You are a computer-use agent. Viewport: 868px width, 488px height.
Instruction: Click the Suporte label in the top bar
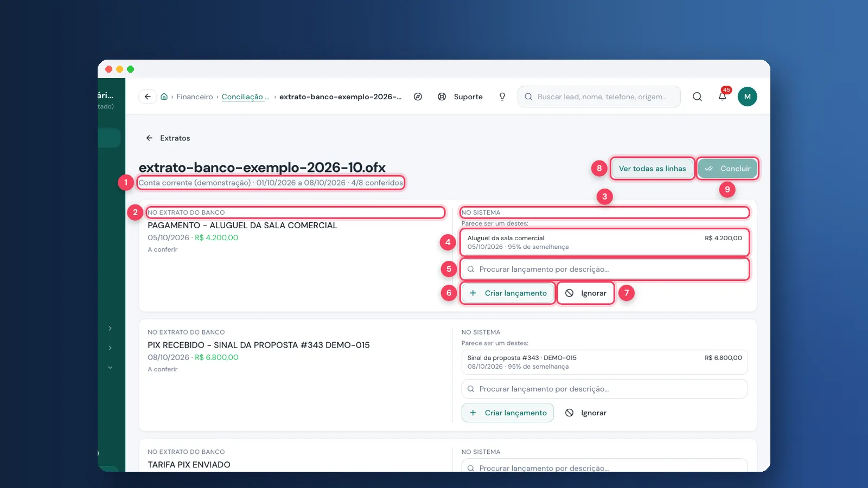pyautogui.click(x=468, y=97)
